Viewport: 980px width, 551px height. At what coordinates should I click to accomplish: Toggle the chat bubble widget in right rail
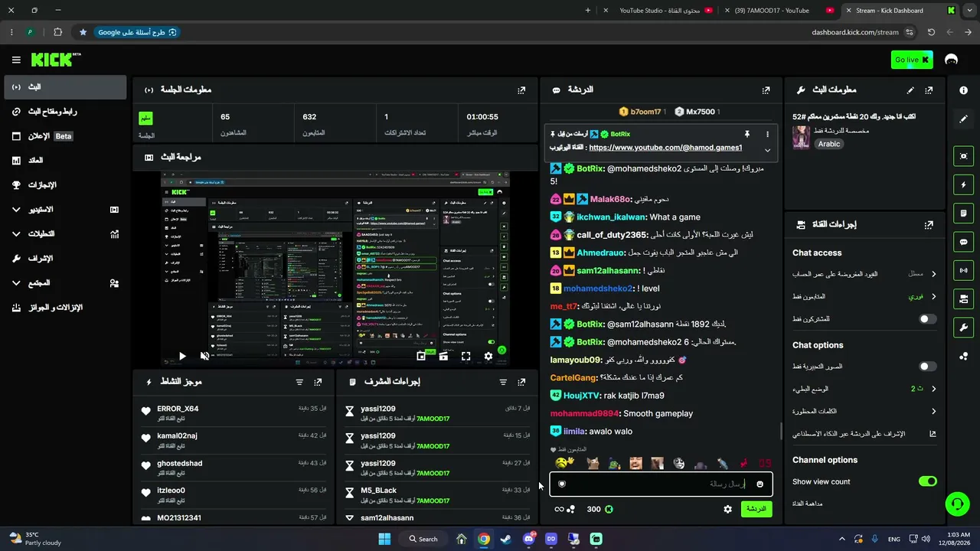(x=963, y=242)
